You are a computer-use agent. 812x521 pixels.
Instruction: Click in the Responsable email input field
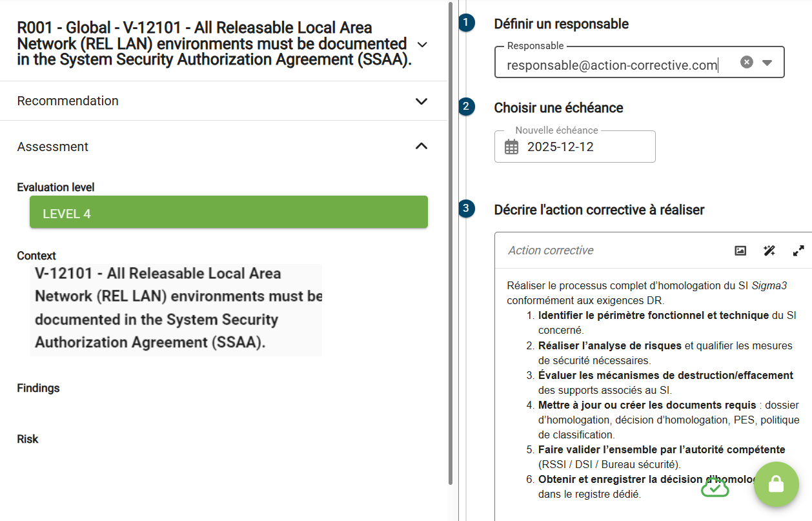pos(613,65)
